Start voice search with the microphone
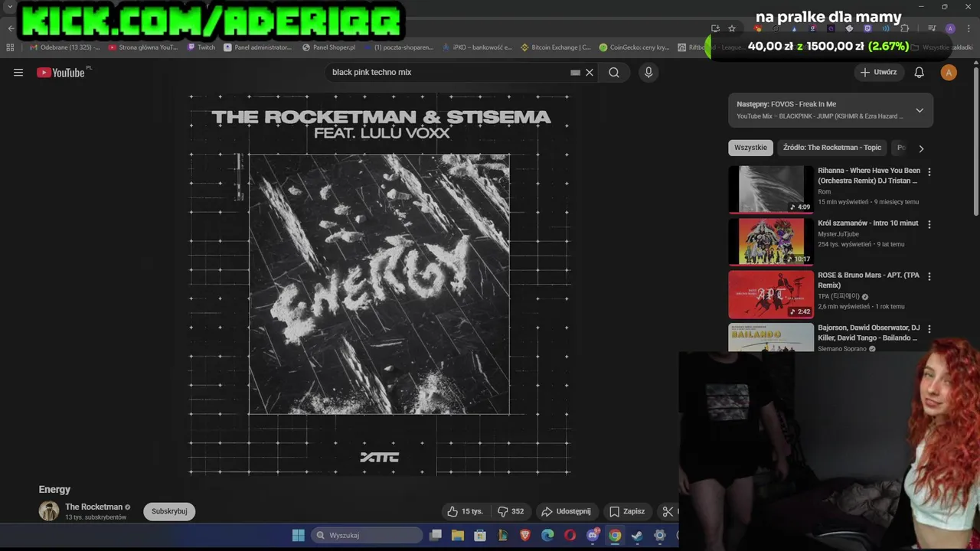 tap(648, 73)
